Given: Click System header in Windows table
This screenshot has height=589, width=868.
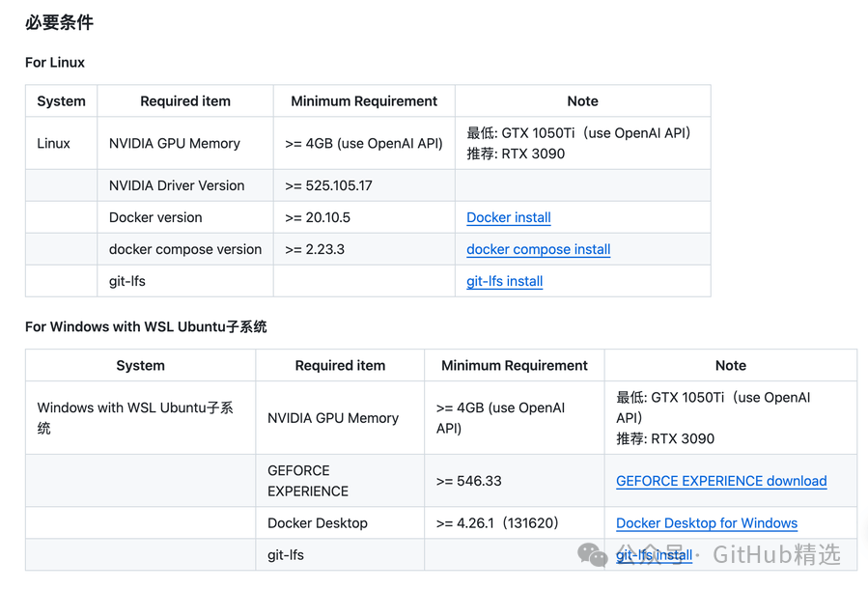Looking at the screenshot, I should pyautogui.click(x=140, y=365).
